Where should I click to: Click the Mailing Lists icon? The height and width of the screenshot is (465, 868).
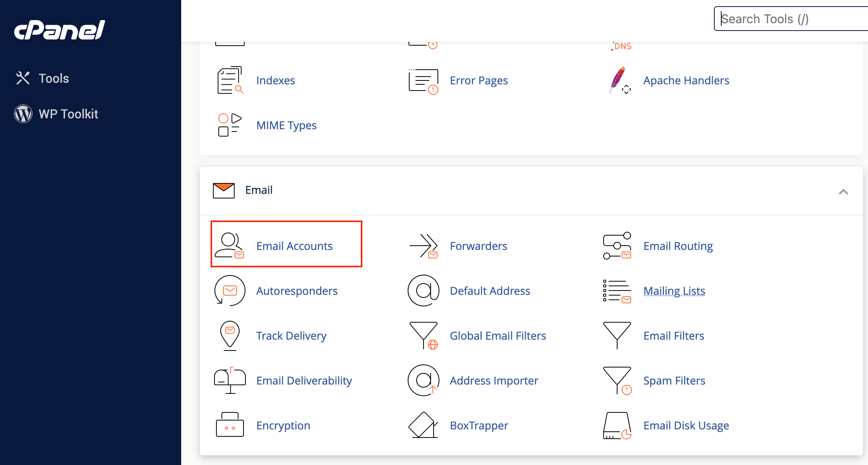coord(617,291)
